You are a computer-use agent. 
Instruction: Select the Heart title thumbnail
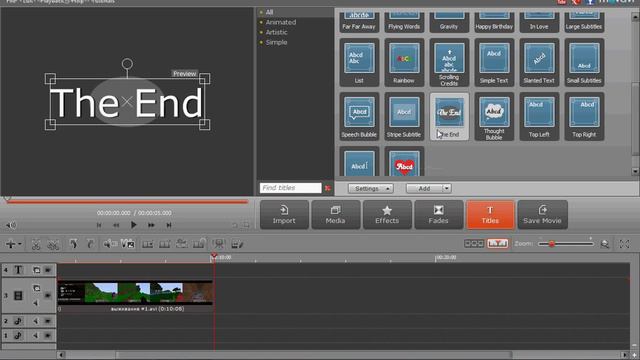[404, 162]
